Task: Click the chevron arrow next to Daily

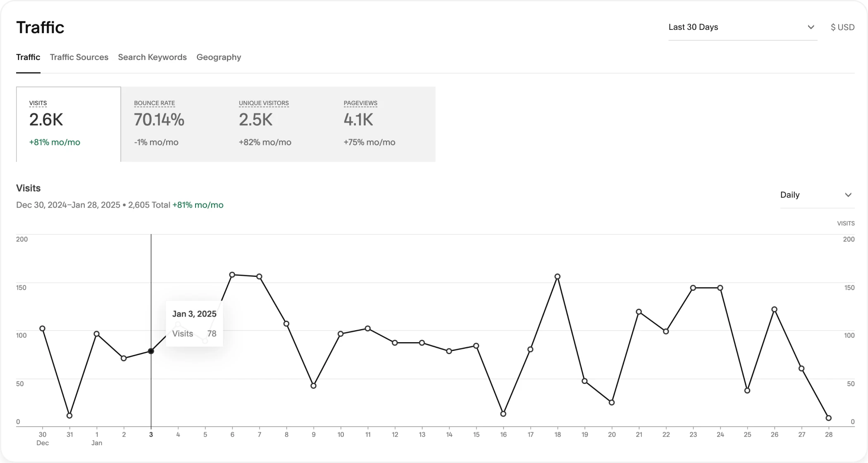Action: [848, 195]
